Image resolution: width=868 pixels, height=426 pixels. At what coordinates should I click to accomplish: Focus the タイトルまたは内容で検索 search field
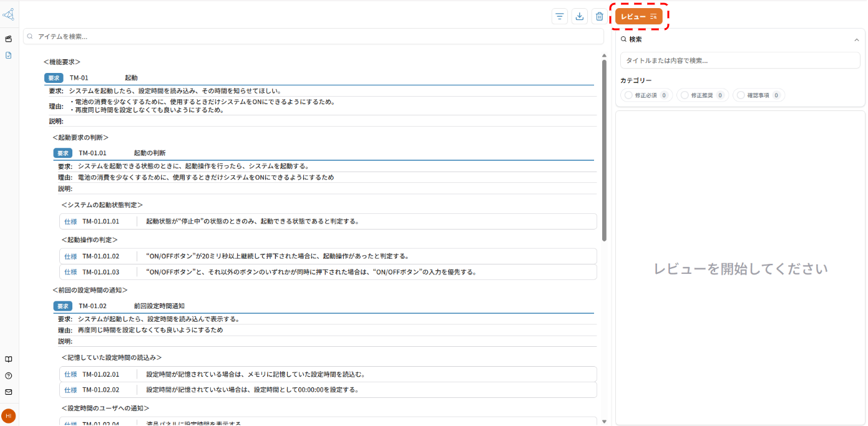(x=740, y=60)
